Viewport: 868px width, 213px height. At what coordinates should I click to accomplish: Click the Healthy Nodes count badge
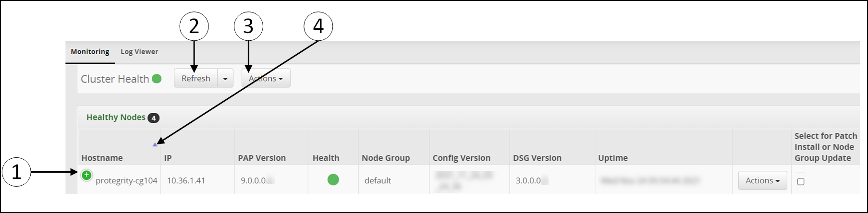153,118
